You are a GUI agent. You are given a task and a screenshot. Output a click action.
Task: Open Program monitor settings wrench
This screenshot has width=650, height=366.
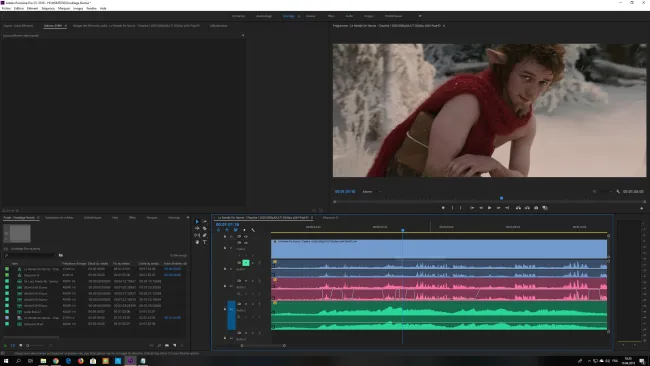(618, 191)
